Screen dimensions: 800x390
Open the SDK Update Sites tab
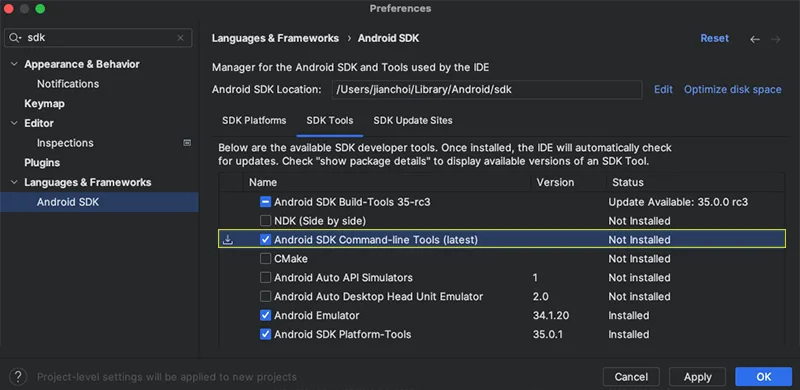tap(413, 120)
